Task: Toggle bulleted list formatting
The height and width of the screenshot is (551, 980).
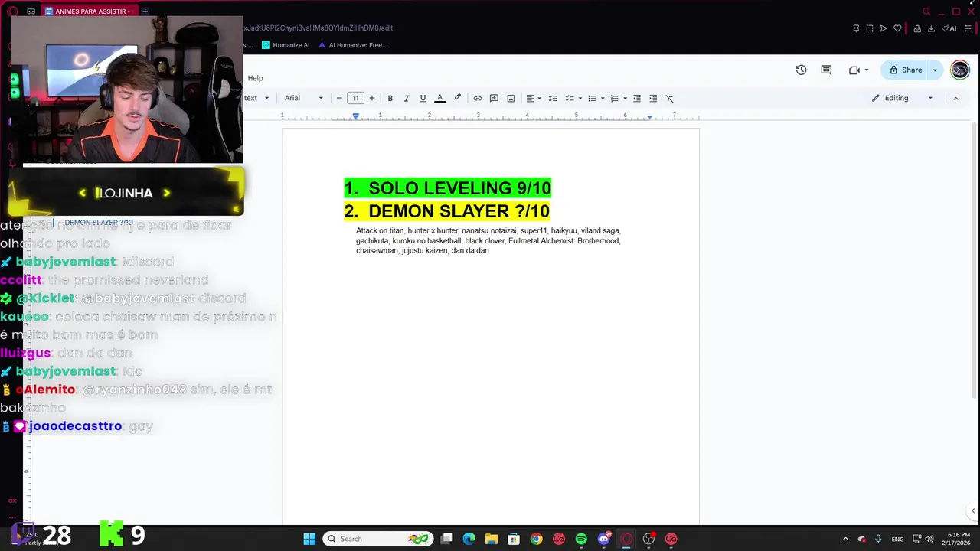Action: point(592,98)
